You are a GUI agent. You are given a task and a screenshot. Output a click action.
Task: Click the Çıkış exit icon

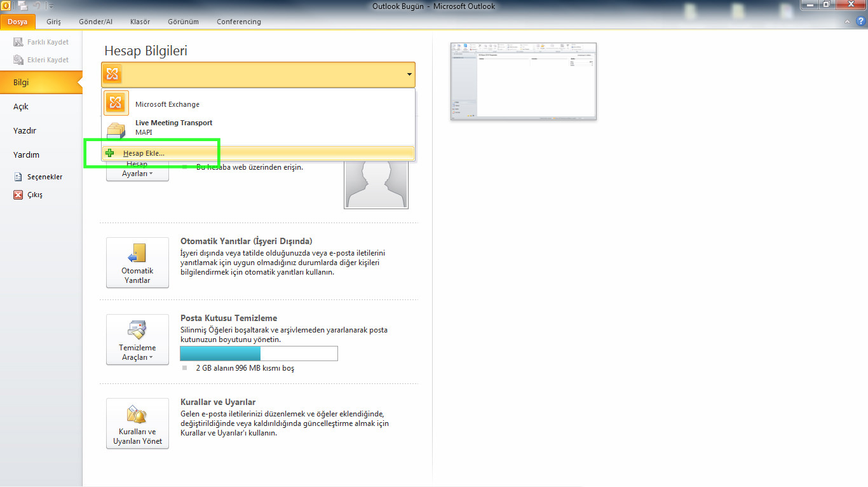18,195
